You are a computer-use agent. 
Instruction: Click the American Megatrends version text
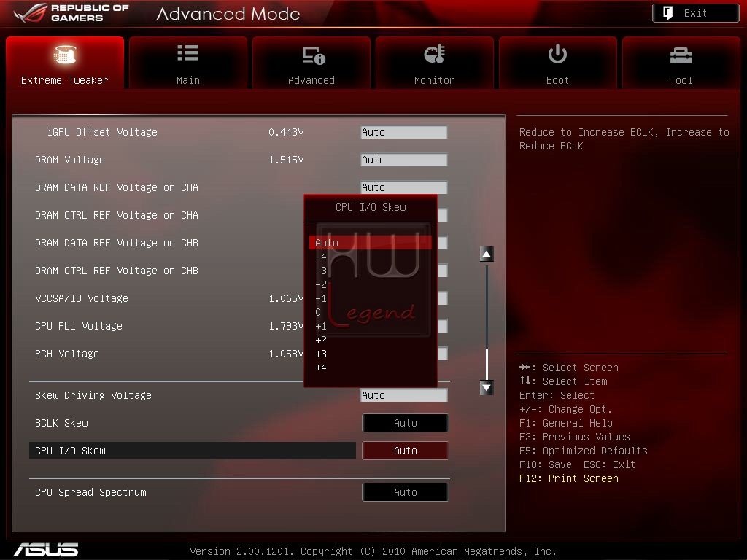point(373,551)
